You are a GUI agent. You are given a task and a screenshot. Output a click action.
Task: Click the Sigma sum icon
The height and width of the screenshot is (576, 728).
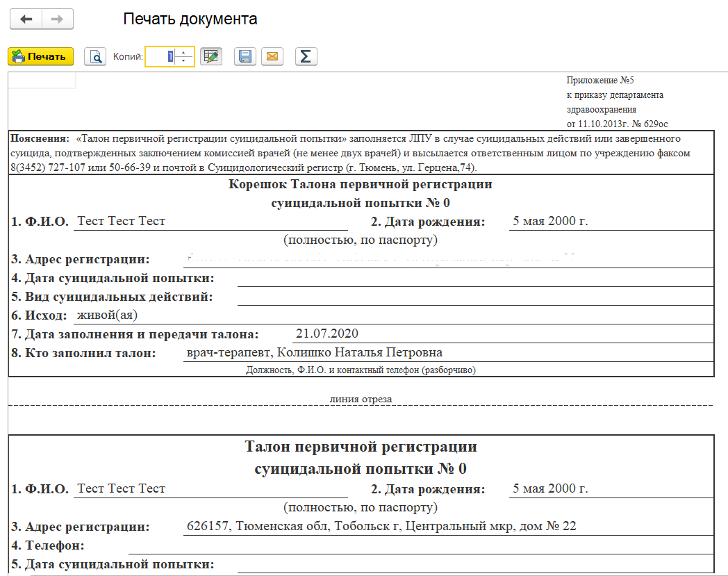[x=306, y=56]
